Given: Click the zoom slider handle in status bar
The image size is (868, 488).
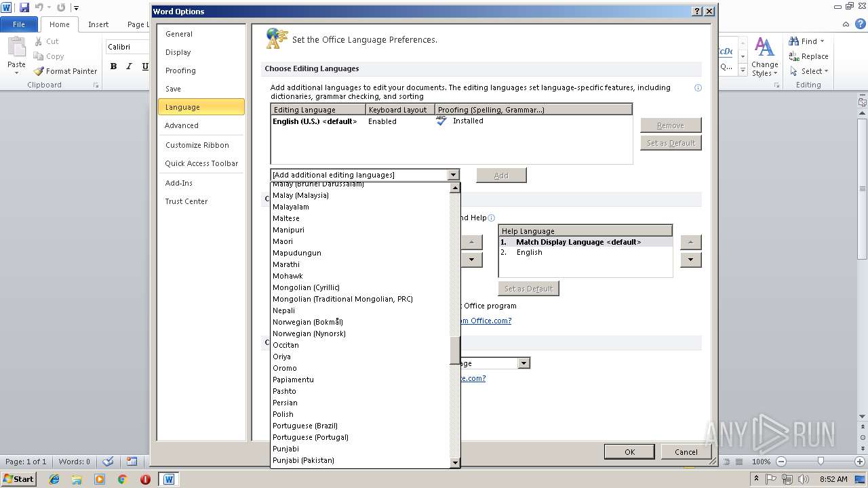Looking at the screenshot, I should tap(821, 462).
